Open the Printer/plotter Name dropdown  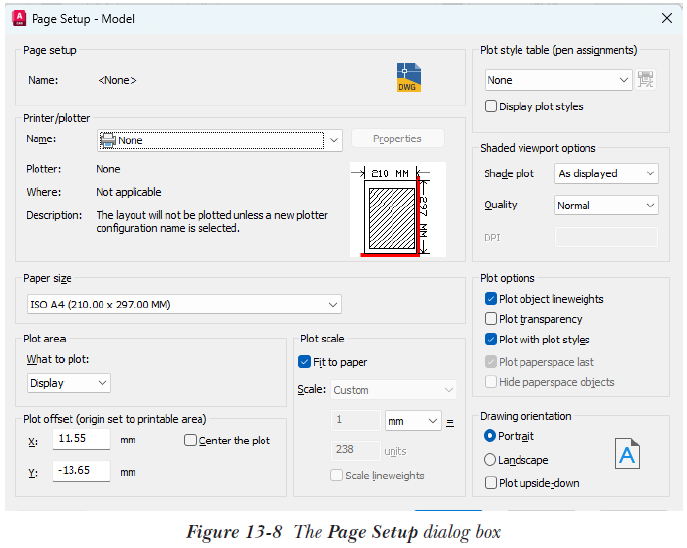pos(220,140)
